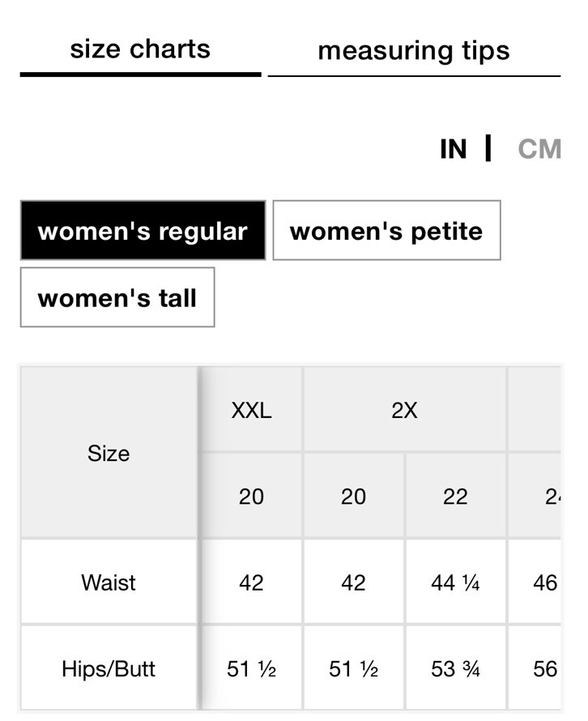Select IN unit toggle
This screenshot has height=721, width=588.
click(x=454, y=149)
